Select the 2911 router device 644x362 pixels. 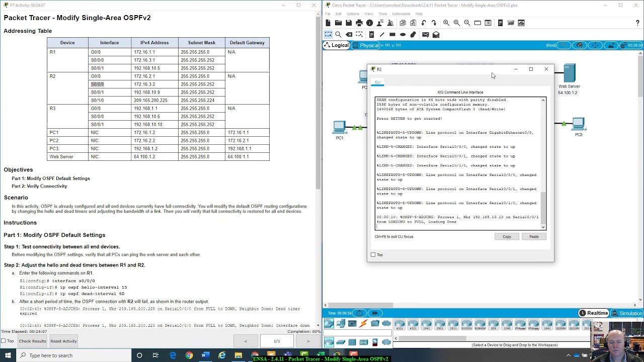(x=453, y=325)
